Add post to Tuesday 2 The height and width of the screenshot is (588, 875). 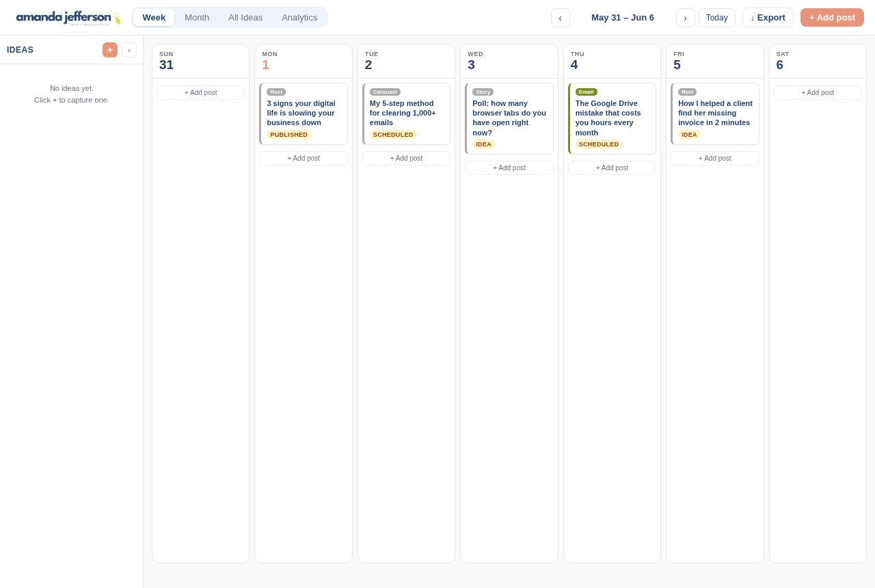[x=406, y=159]
